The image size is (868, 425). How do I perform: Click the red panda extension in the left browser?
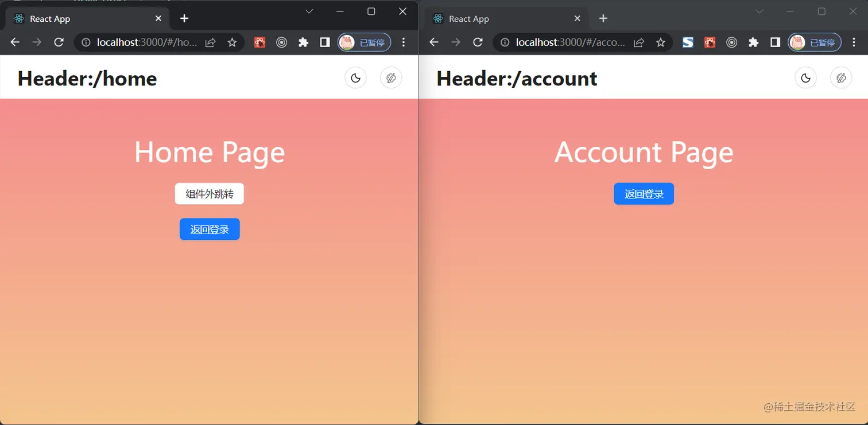(259, 42)
